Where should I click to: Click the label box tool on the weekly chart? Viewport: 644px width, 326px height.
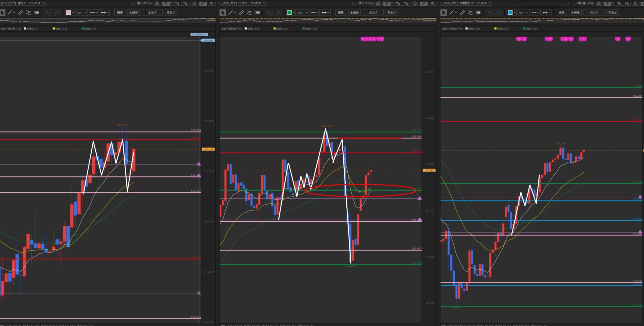point(36,13)
